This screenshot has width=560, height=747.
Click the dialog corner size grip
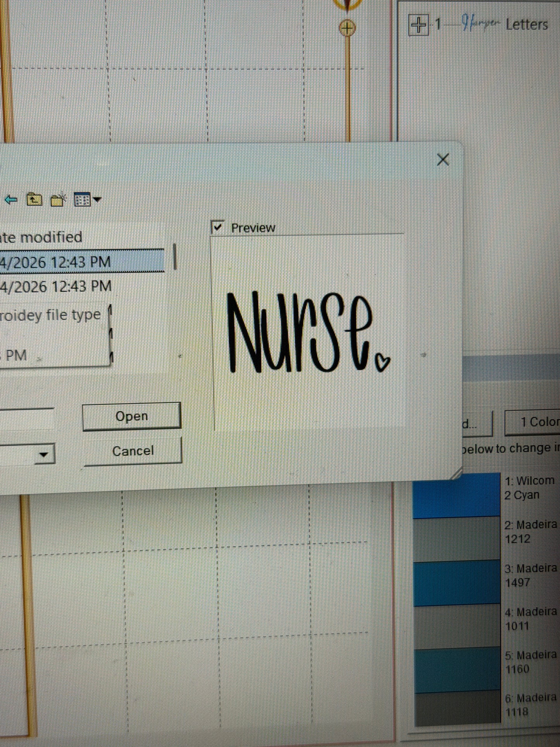457,474
